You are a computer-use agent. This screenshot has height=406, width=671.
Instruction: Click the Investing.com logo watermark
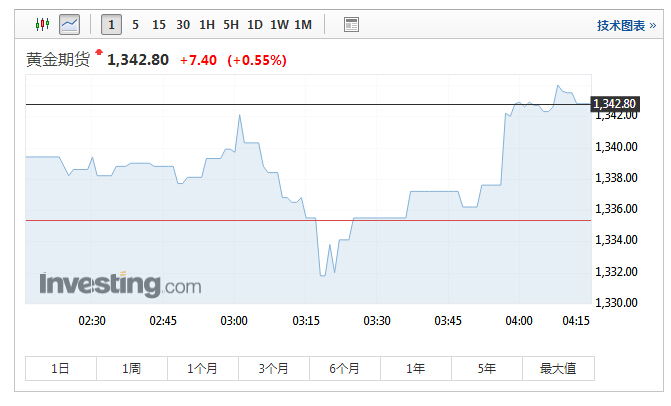tap(120, 284)
